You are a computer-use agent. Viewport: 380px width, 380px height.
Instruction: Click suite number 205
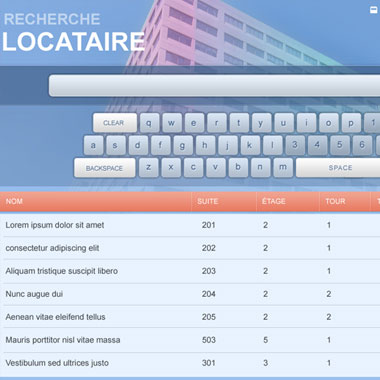(x=208, y=317)
